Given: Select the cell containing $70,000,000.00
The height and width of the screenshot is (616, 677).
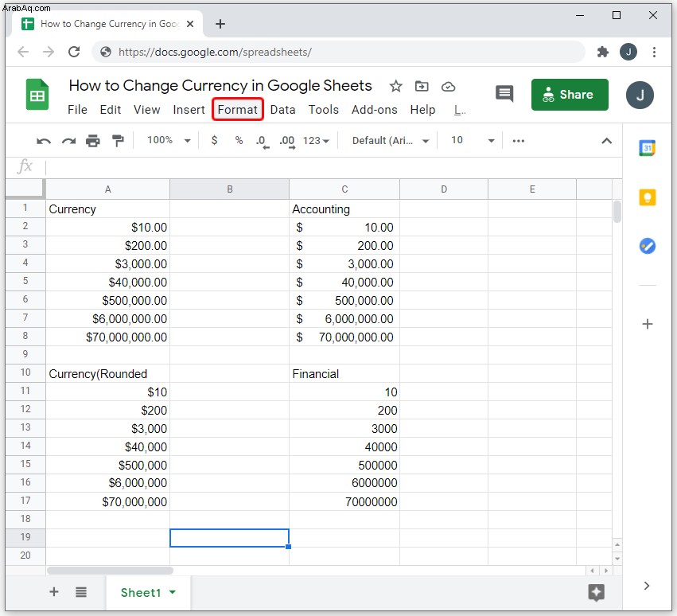Looking at the screenshot, I should click(x=108, y=337).
